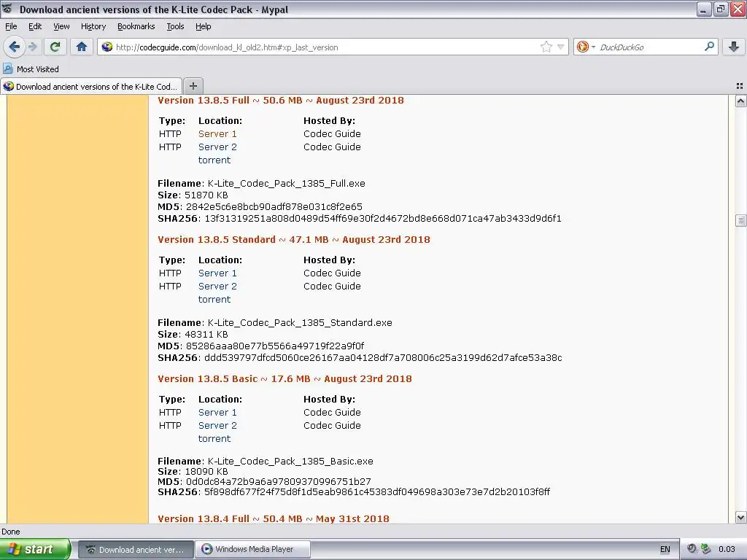The image size is (747, 560).
Task: Go back with the Back arrow button
Action: (14, 47)
